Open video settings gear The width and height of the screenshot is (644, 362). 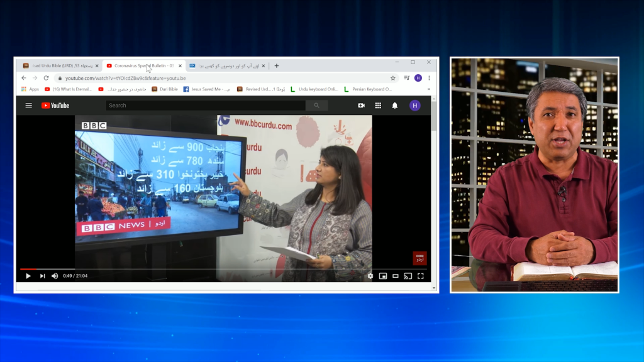tap(370, 276)
